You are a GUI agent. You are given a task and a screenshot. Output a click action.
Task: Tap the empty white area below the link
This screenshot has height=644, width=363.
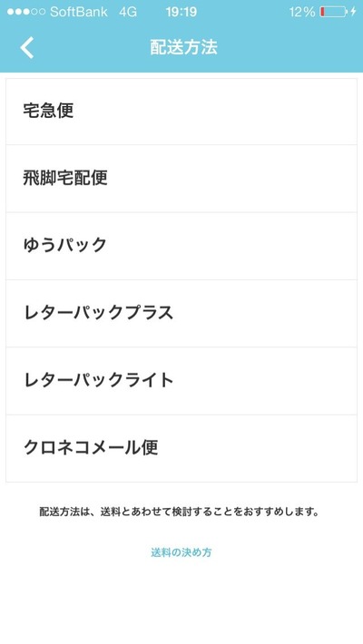[x=181, y=601]
